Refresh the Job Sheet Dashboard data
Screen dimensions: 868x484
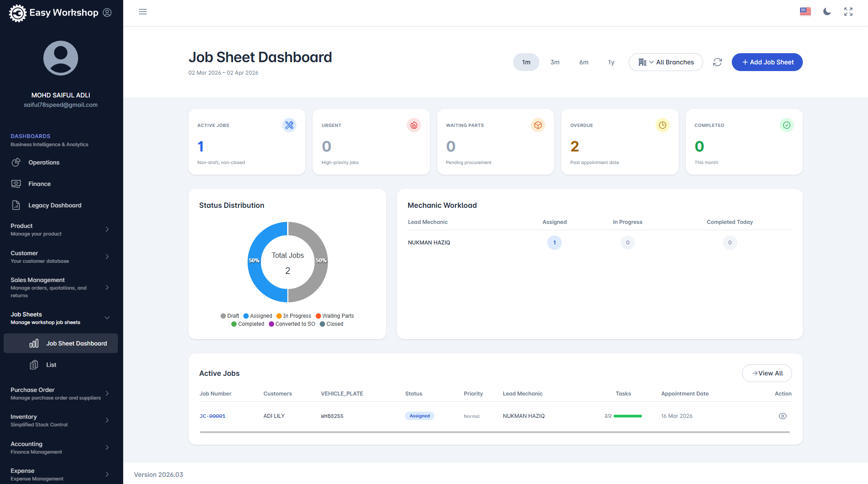(x=717, y=62)
